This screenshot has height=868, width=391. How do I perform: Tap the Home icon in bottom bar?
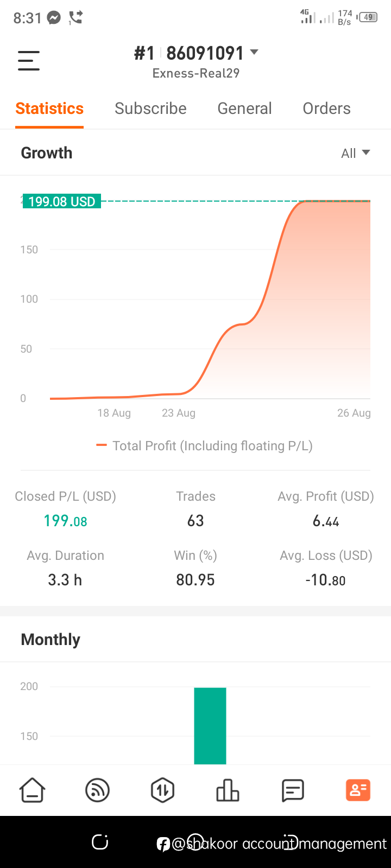tap(33, 790)
